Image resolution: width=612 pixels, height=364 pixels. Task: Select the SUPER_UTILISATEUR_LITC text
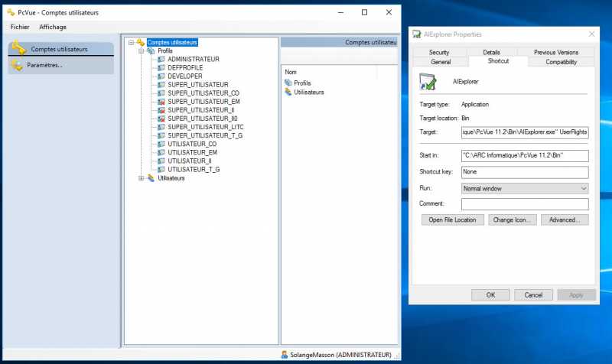pos(206,127)
